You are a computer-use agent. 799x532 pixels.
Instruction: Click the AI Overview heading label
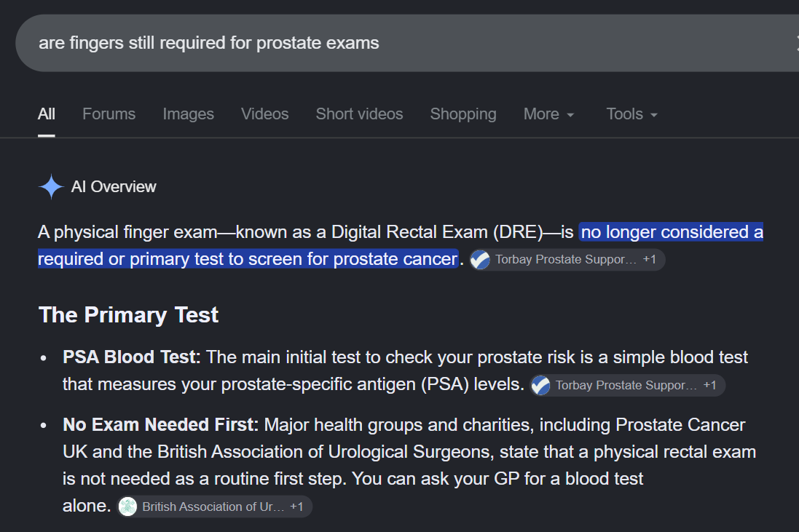pyautogui.click(x=114, y=187)
